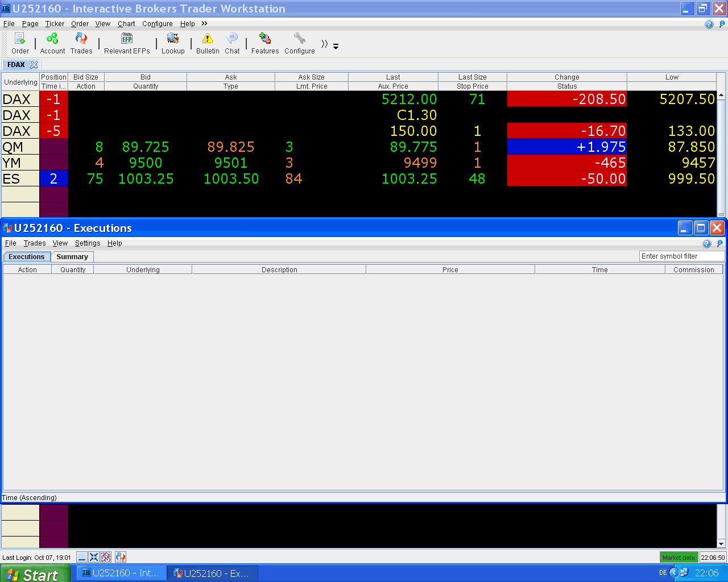This screenshot has width=728, height=582.
Task: Click the collapse-arrows icon in the status bar
Action: click(x=94, y=557)
